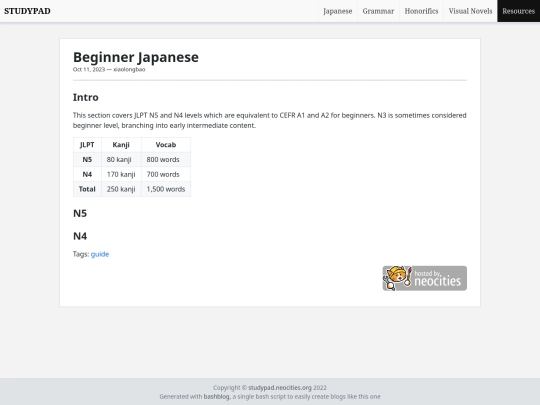
Task: Follow the guide tag link
Action: click(x=100, y=254)
